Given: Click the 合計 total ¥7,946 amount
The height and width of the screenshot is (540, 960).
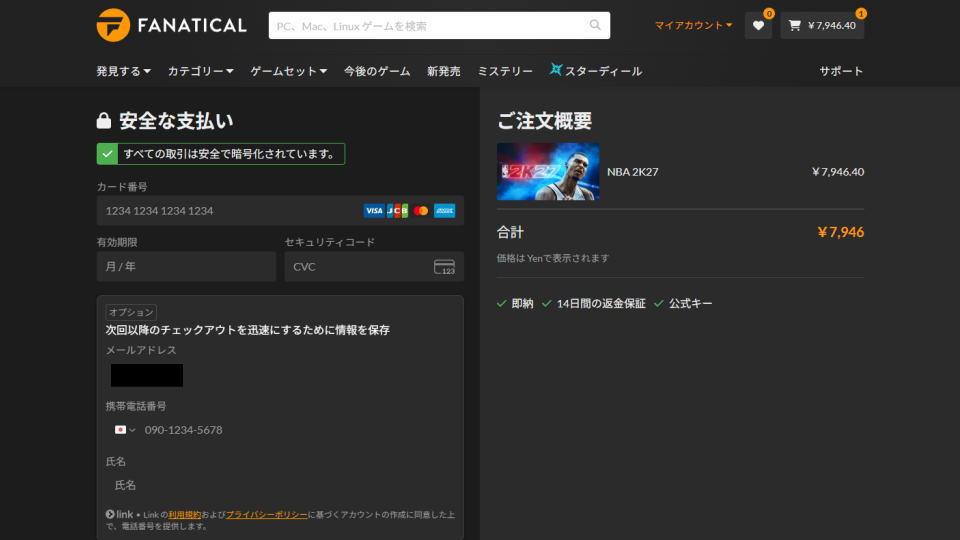Looking at the screenshot, I should point(841,232).
